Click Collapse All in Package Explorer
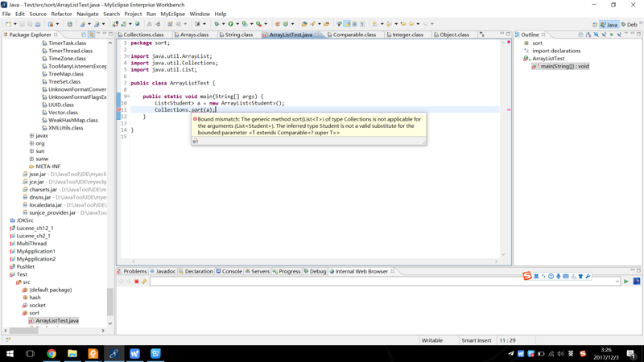Image resolution: width=644 pixels, height=362 pixels. point(84,35)
